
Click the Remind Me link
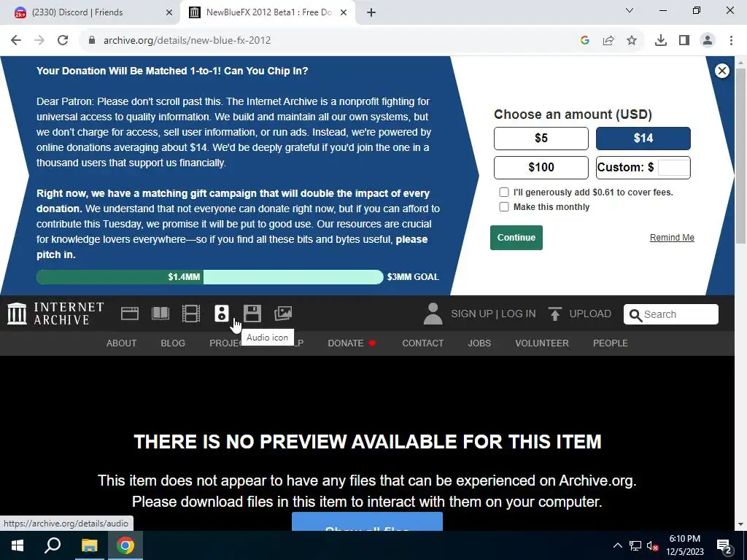[x=672, y=238]
